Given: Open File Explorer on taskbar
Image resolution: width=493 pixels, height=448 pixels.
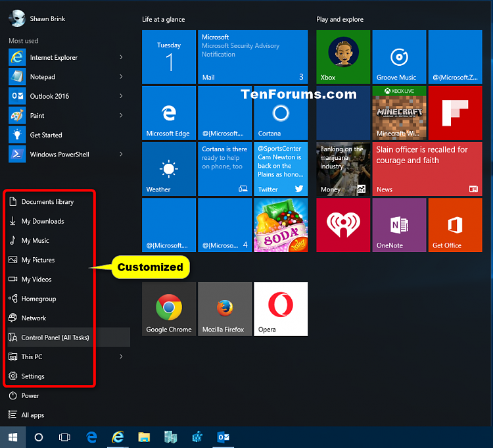Looking at the screenshot, I should pyautogui.click(x=144, y=437).
